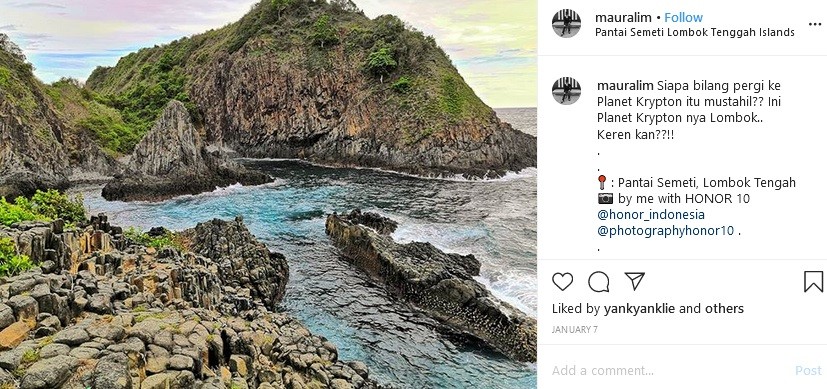This screenshot has width=827, height=389.
Task: Click the JANUARY 7 post date
Action: (x=574, y=329)
